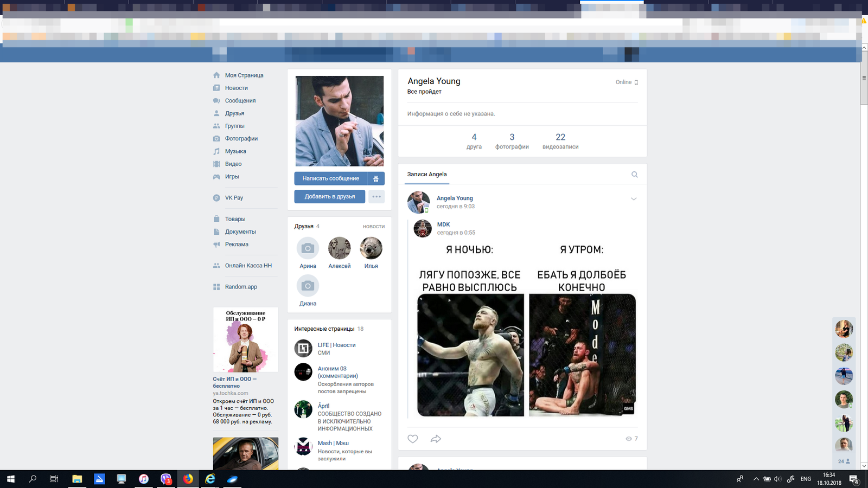Open Музыка from the left sidebar

point(235,151)
